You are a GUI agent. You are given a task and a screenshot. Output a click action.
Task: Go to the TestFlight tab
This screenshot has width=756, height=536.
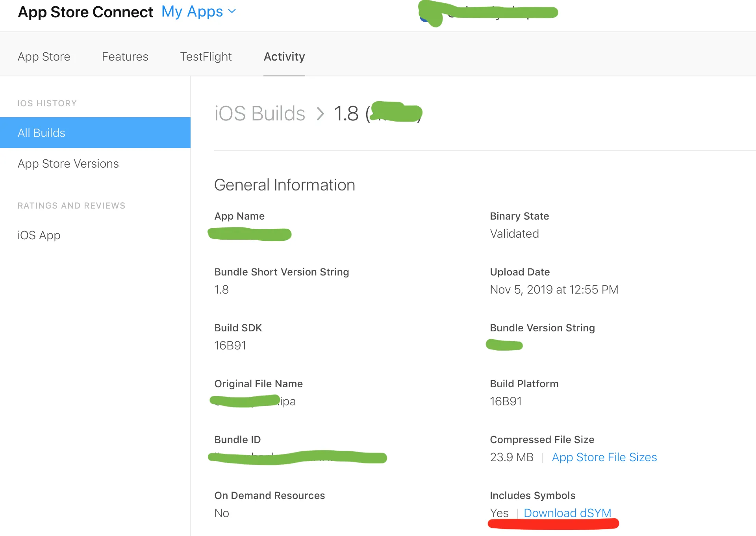click(206, 56)
